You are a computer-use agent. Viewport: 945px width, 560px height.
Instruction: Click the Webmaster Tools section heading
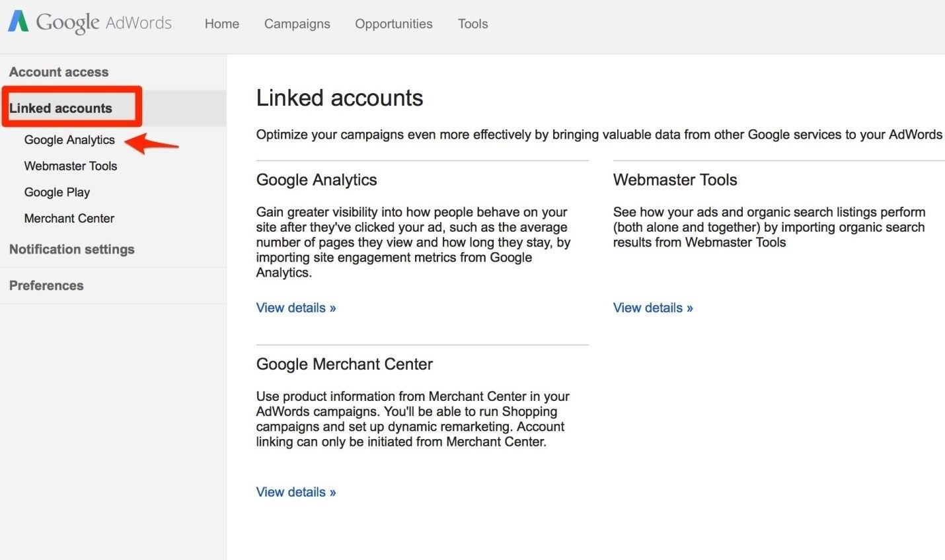click(675, 180)
